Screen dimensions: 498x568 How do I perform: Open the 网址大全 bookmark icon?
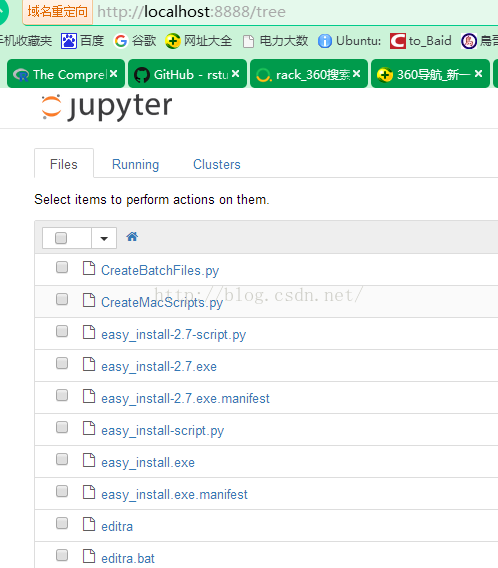pos(173,41)
